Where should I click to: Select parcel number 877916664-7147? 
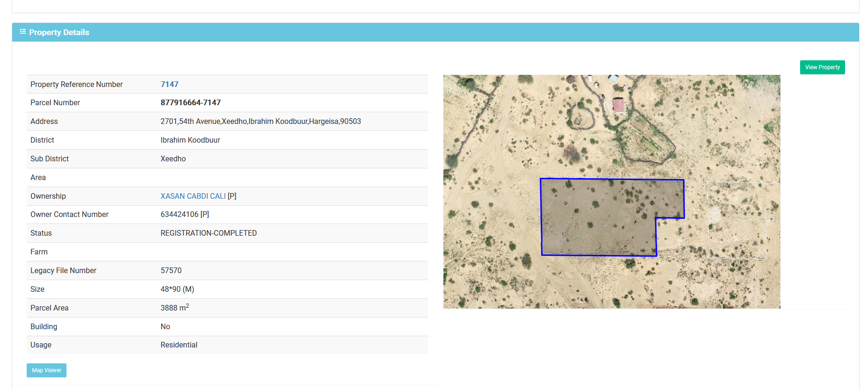pos(191,102)
